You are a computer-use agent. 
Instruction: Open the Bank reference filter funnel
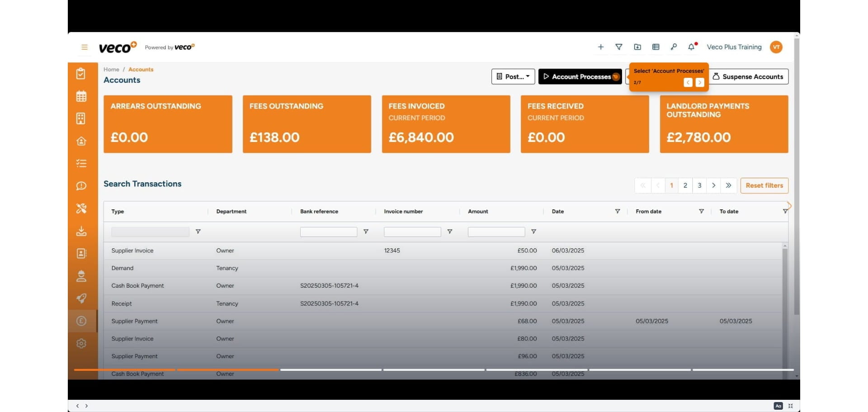click(x=366, y=232)
